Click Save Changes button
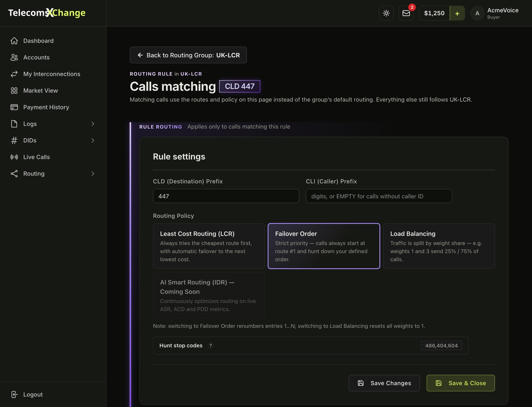 [384, 383]
